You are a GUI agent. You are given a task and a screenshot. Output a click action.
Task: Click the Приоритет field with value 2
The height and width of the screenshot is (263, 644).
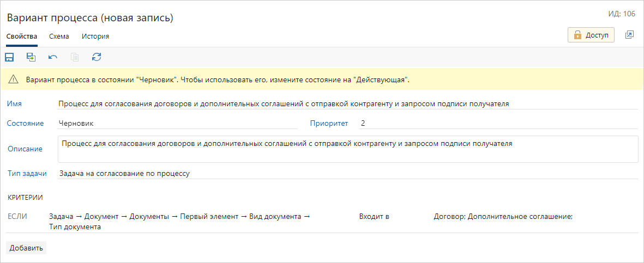[496, 123]
